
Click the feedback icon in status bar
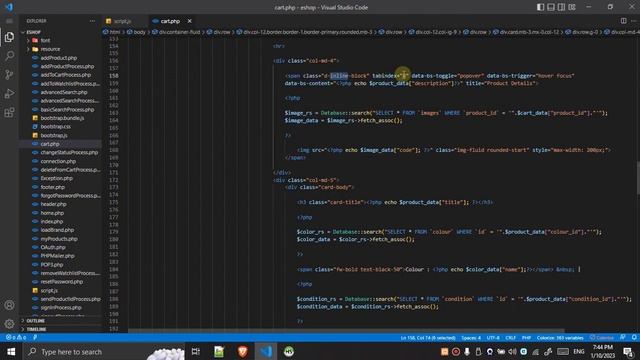622,338
